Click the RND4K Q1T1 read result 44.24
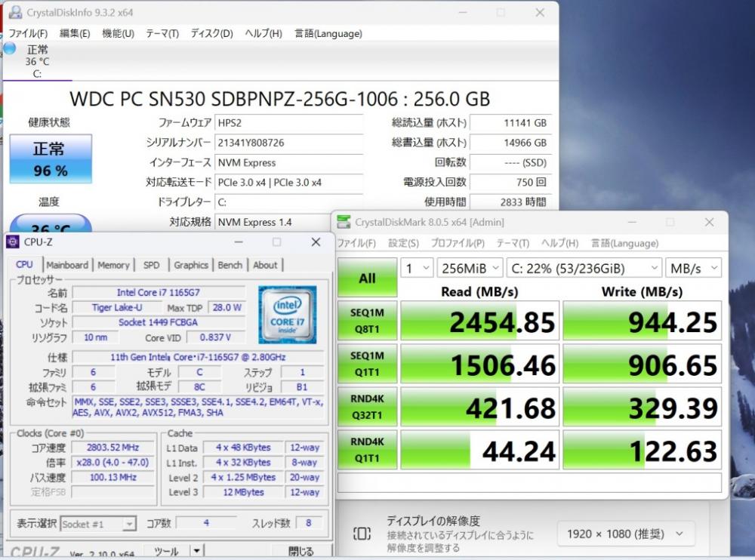 (x=479, y=450)
